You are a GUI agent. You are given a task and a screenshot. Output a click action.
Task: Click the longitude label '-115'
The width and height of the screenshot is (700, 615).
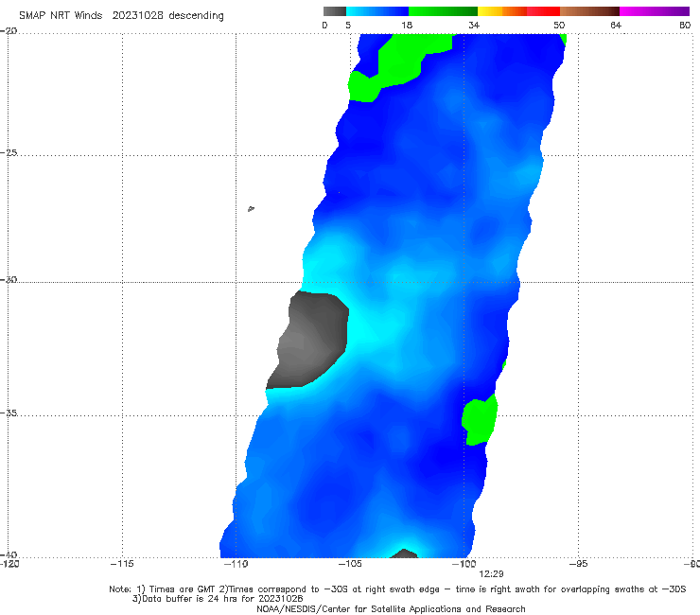pyautogui.click(x=122, y=564)
